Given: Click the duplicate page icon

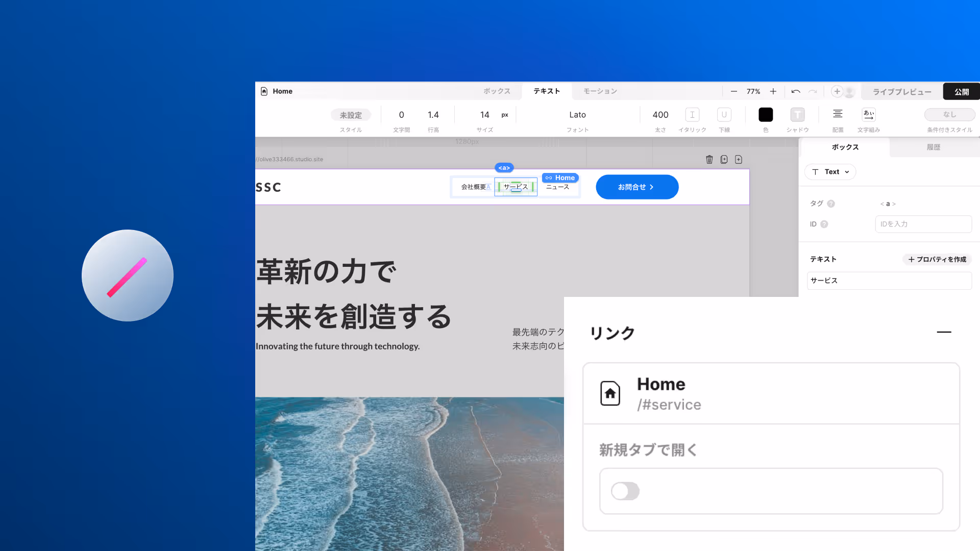Looking at the screenshot, I should (x=724, y=160).
